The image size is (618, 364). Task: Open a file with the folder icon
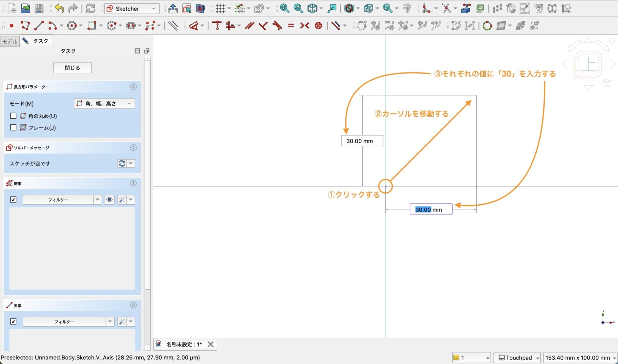(25, 8)
